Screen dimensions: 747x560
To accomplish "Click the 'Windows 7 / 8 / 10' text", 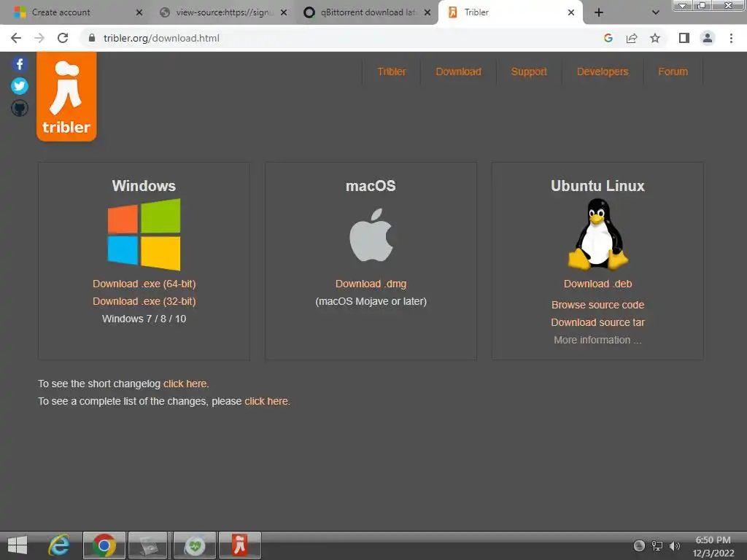I will [x=144, y=319].
